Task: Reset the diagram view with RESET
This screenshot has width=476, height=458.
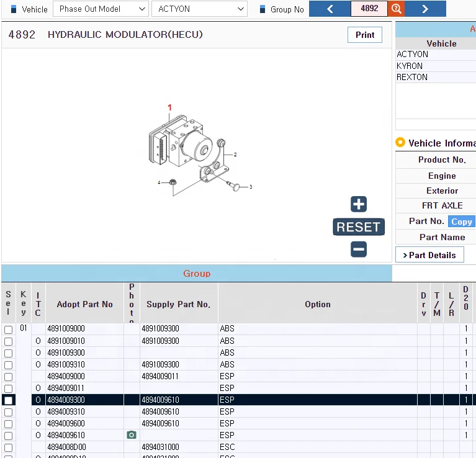Action: click(x=359, y=227)
